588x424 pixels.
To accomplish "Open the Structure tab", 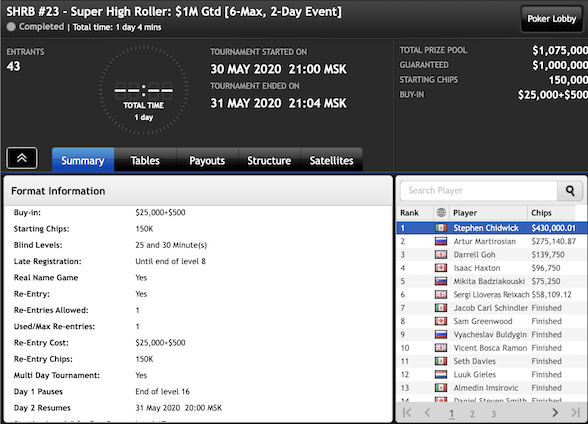I will pos(269,160).
